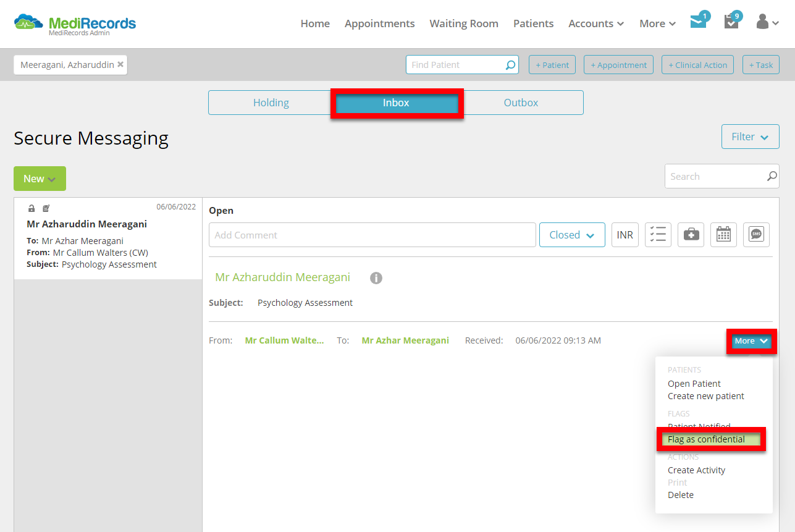
Task: Select Open Patient from the menu
Action: click(694, 384)
